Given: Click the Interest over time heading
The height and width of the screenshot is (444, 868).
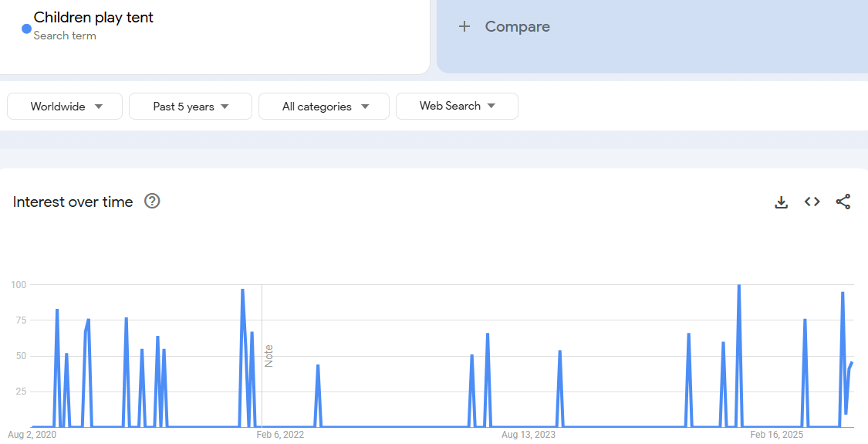Looking at the screenshot, I should point(73,202).
